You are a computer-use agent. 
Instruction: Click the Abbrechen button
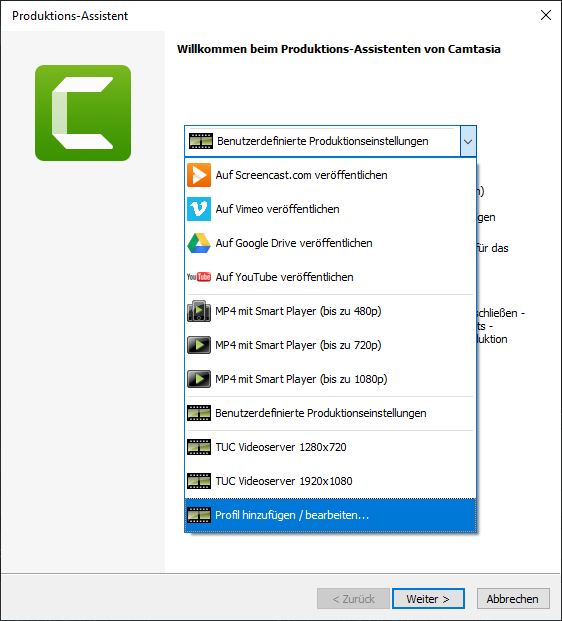tap(513, 598)
